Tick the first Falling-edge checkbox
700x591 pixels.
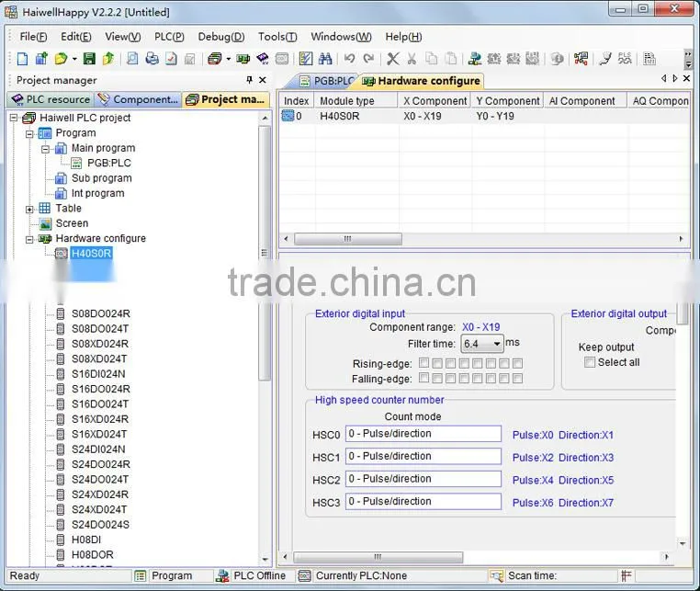(424, 378)
